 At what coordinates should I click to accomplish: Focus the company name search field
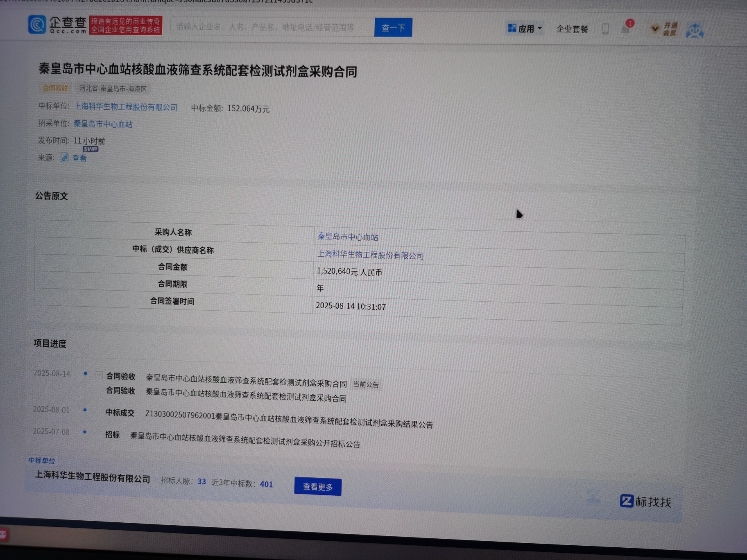coord(272,27)
